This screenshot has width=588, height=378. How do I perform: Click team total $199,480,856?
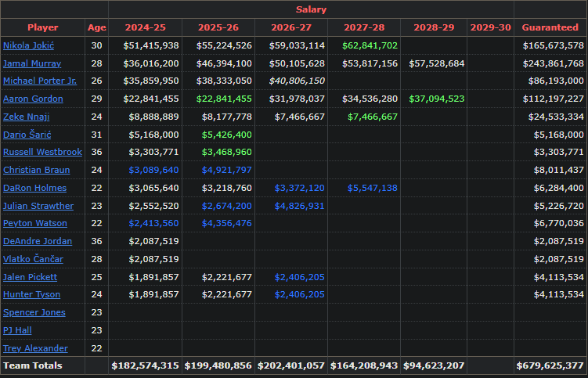pos(218,365)
